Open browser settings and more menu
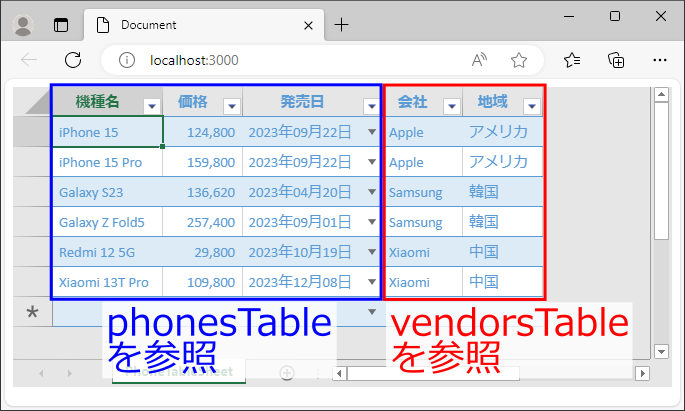685x411 pixels. [x=660, y=60]
